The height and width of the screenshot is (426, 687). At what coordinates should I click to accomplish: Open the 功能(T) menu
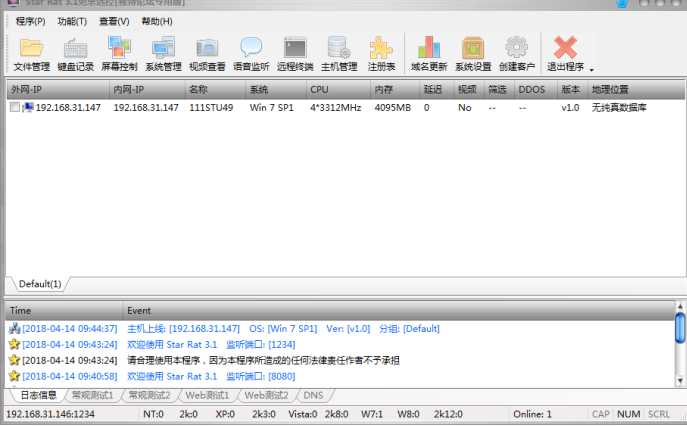[72, 21]
